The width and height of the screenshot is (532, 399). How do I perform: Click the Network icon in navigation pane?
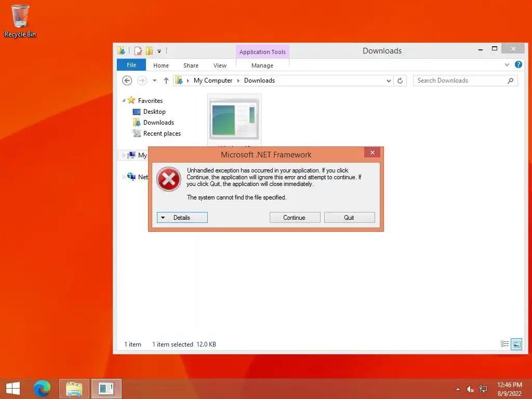click(131, 177)
